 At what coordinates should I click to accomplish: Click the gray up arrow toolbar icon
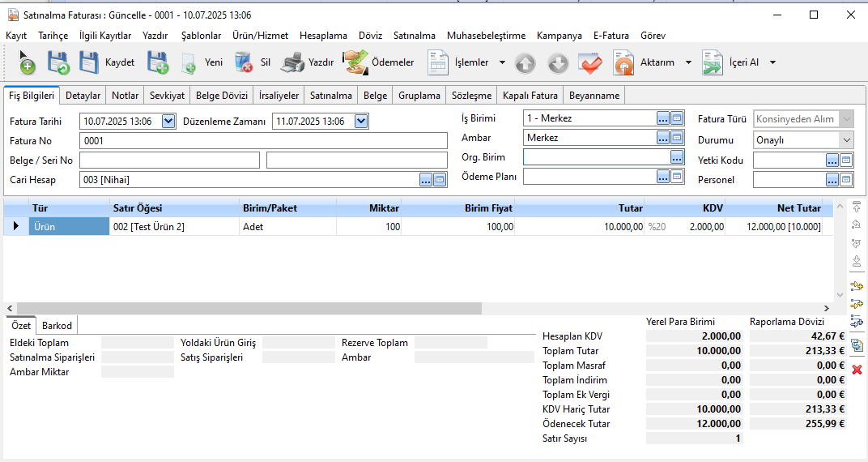click(525, 63)
